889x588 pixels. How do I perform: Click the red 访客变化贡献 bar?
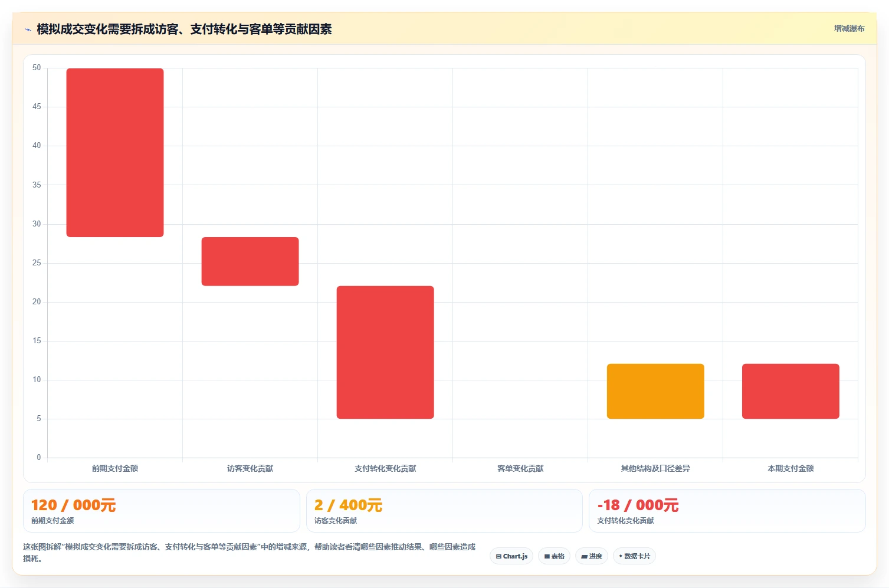[250, 261]
